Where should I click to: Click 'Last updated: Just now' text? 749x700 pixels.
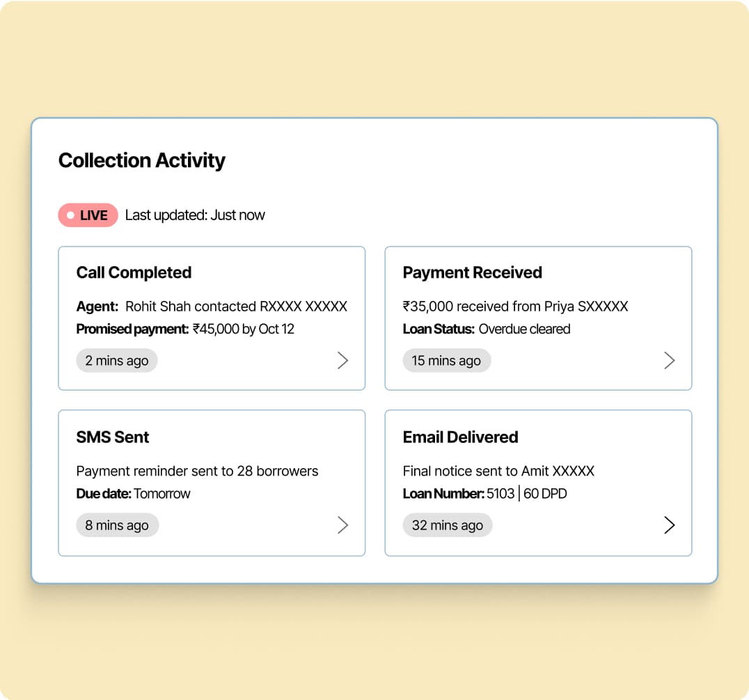[x=194, y=215]
